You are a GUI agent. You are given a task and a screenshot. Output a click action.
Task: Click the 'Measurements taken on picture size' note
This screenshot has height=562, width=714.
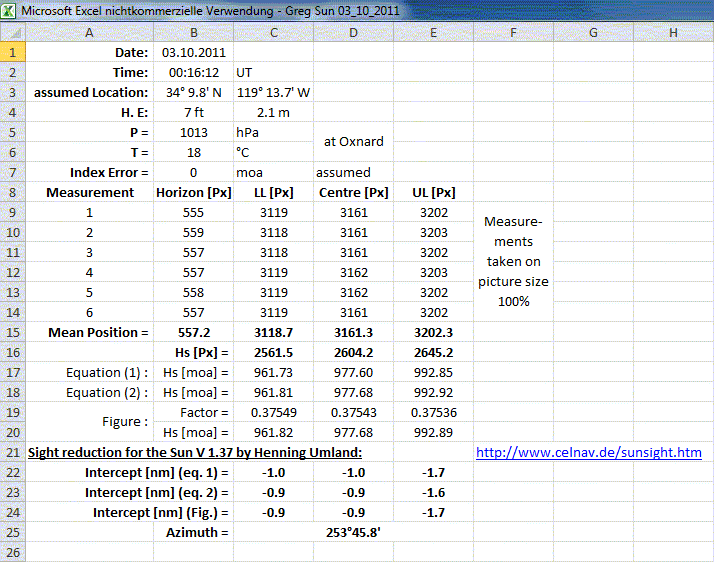513,261
